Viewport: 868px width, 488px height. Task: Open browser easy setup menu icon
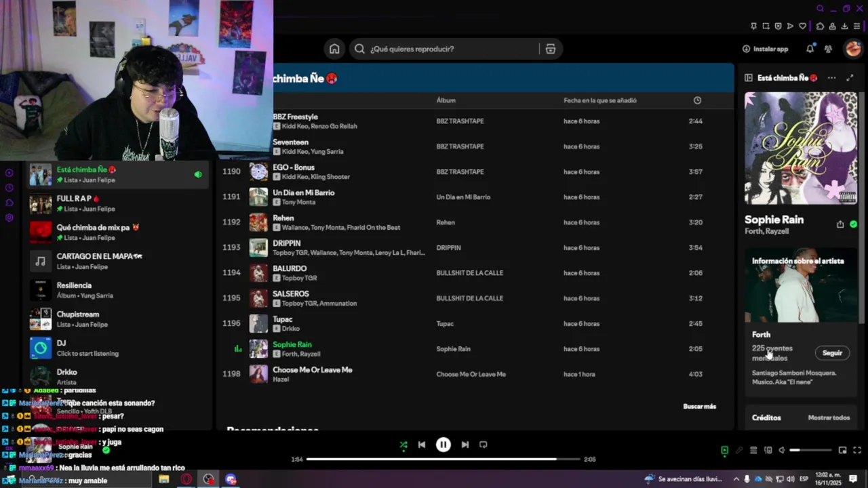point(856,26)
